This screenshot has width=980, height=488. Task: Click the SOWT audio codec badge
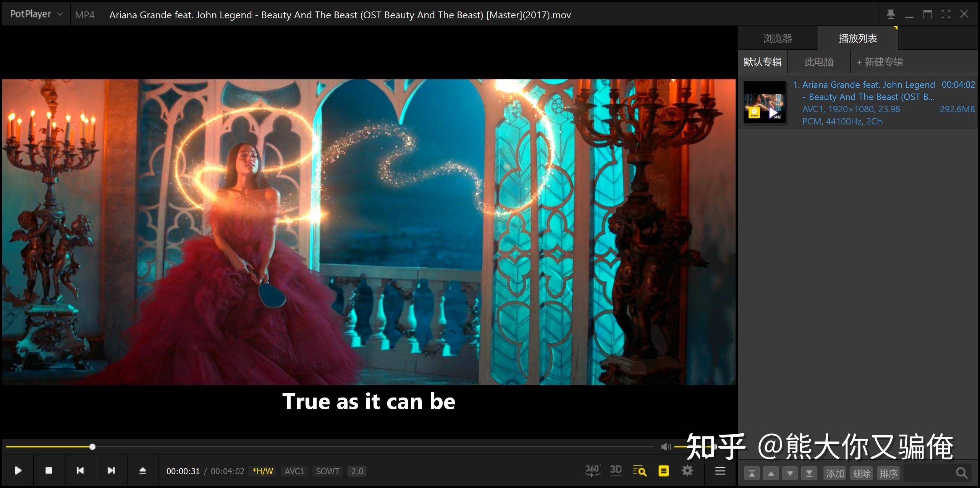[x=327, y=471]
